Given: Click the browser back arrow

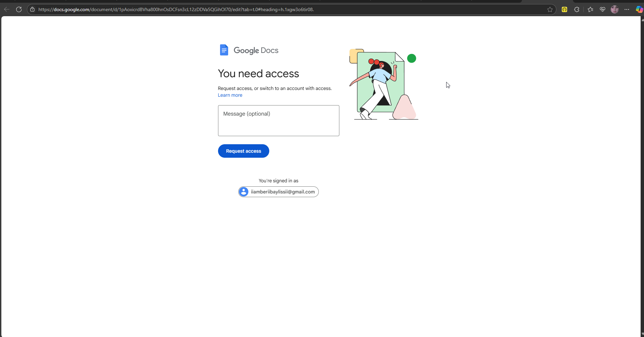Looking at the screenshot, I should point(6,9).
